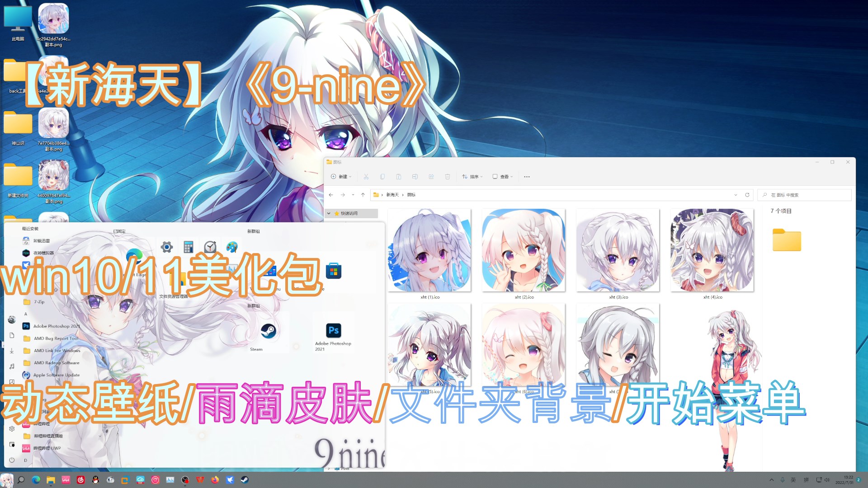Open Steam from the taskbar

pyautogui.click(x=245, y=480)
